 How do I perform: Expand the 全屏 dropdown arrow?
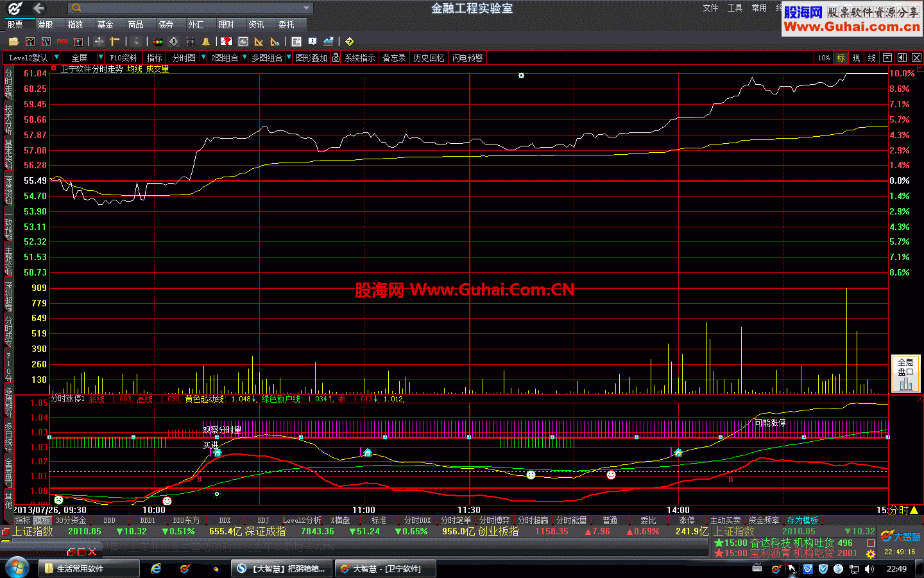point(101,58)
